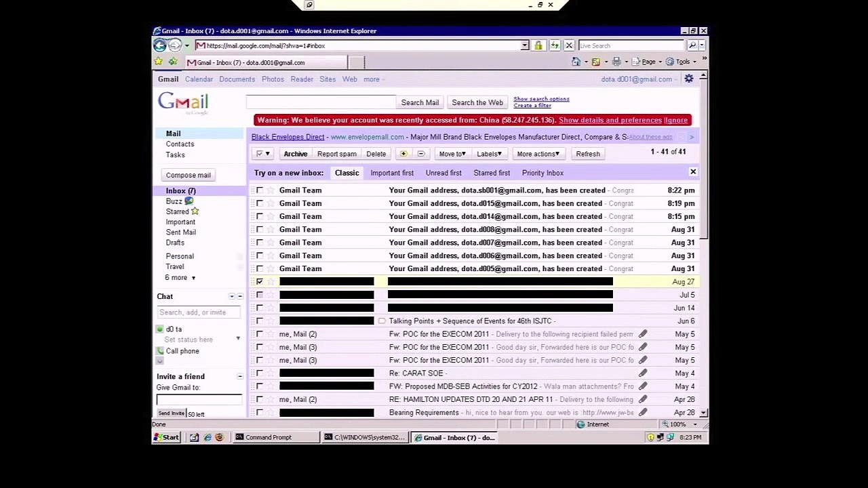
Task: Click Firefox quick launch icon in taskbar
Action: (219, 437)
